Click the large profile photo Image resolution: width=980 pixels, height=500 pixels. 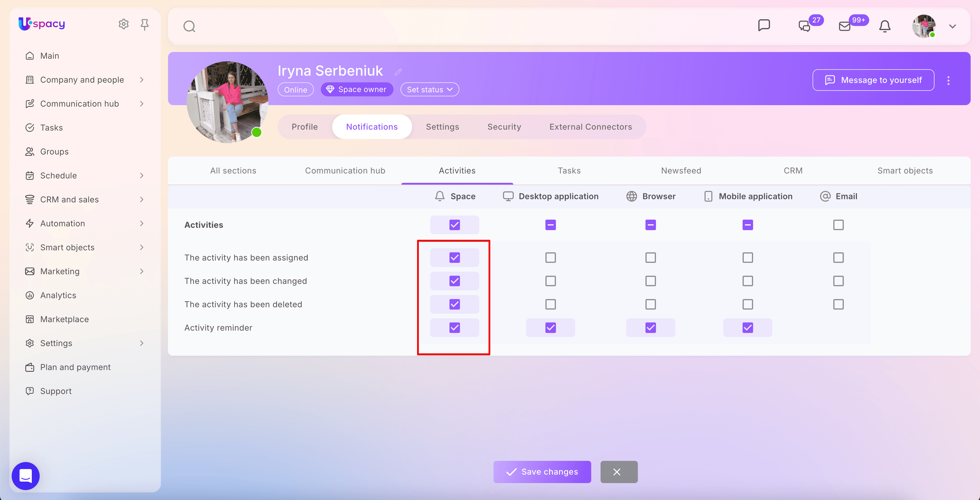point(227,102)
